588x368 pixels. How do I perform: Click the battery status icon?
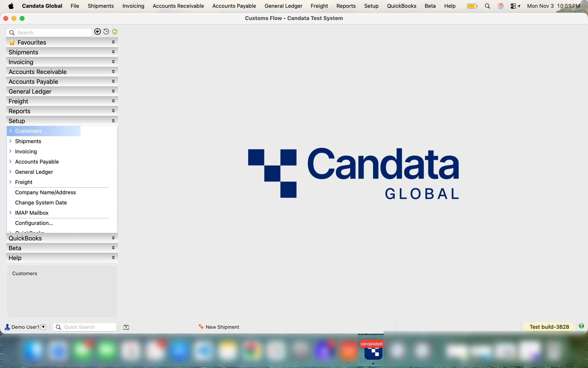pyautogui.click(x=472, y=6)
